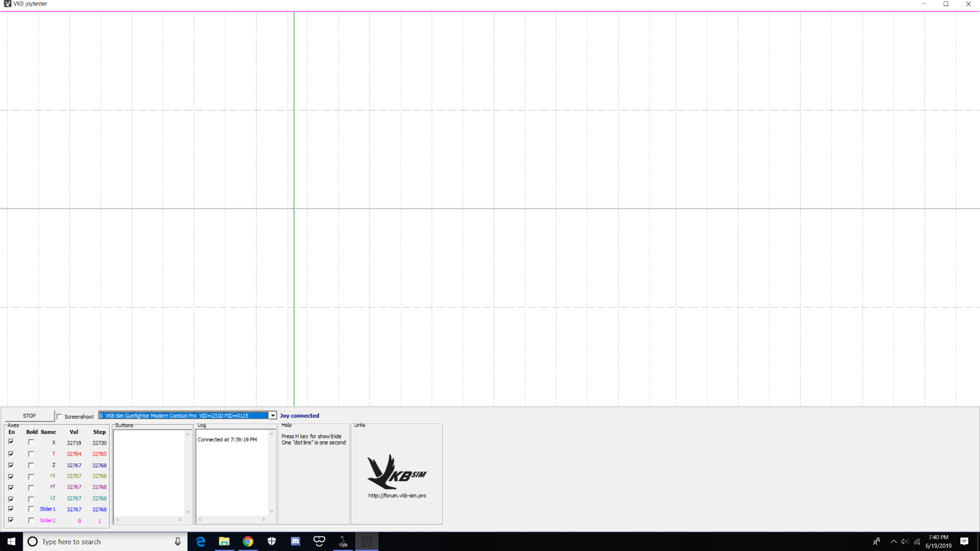Toggle the En checkbox for Slider2
Image resolution: width=980 pixels, height=551 pixels.
[x=11, y=520]
